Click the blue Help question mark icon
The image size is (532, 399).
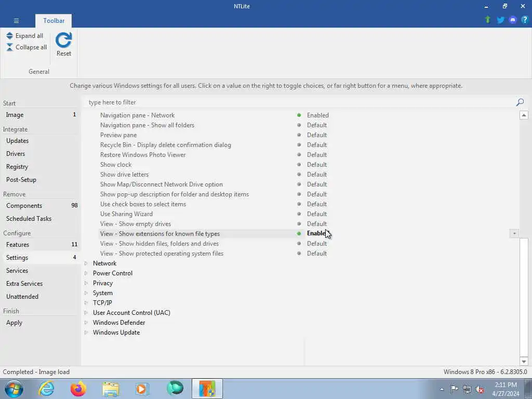[525, 20]
